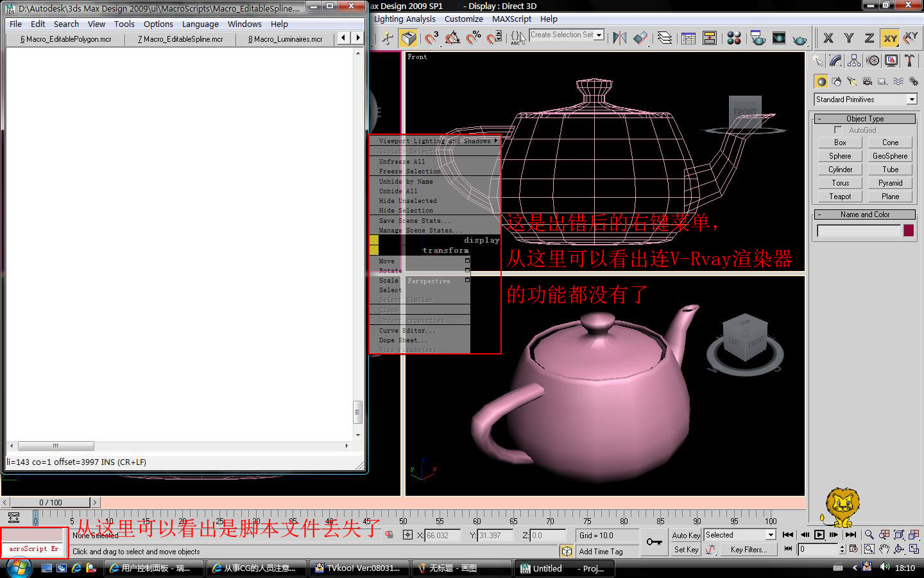
Task: Expand the Create Selection Set dropdown
Action: click(x=599, y=35)
